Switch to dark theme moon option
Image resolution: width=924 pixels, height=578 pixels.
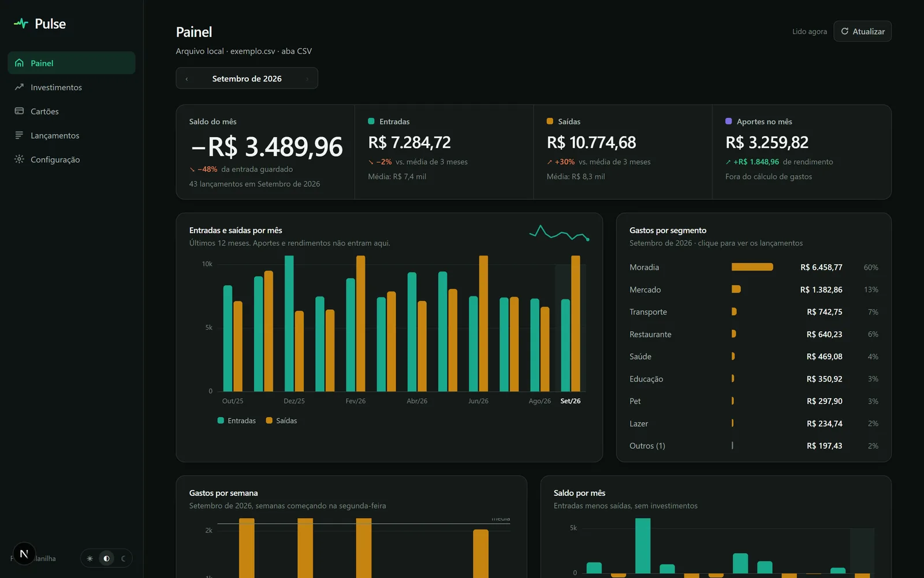123,558
